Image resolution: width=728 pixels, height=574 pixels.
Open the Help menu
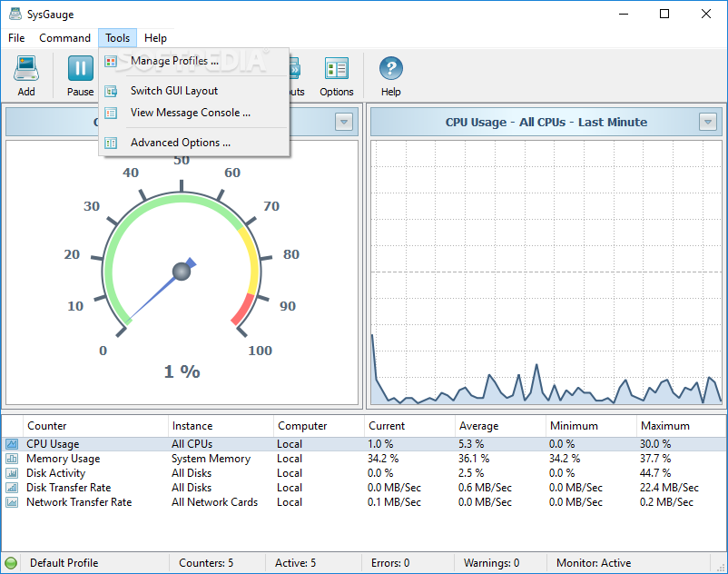155,38
